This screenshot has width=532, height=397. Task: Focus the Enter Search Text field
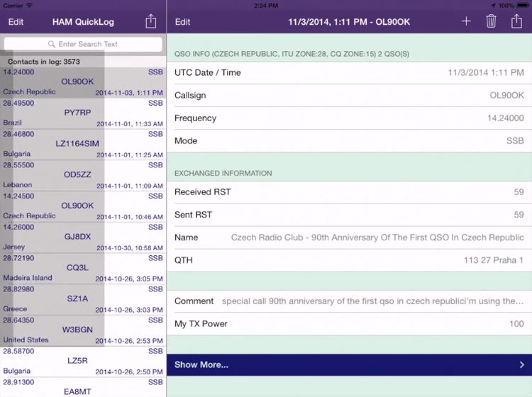83,44
